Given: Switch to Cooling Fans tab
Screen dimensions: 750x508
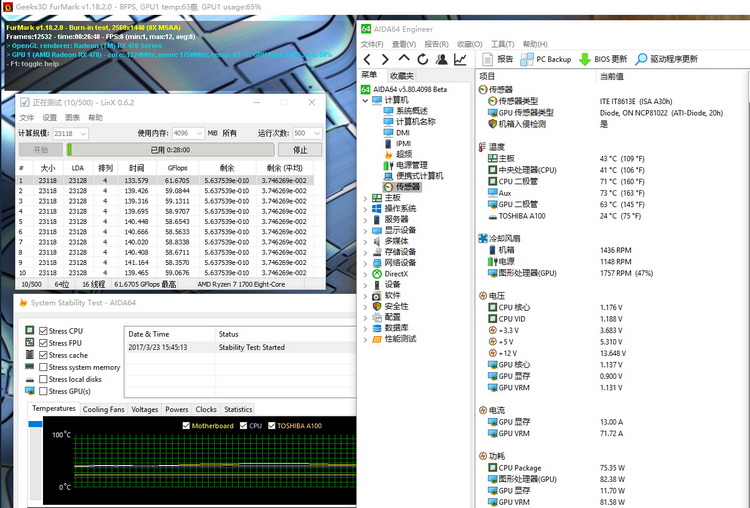Looking at the screenshot, I should 103,409.
